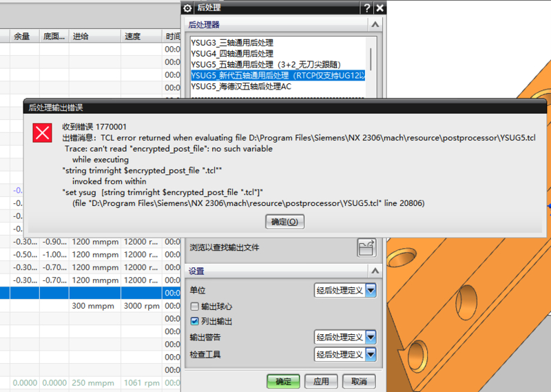
Task: Click the 250 mmpm feed cell
Action: click(x=95, y=383)
